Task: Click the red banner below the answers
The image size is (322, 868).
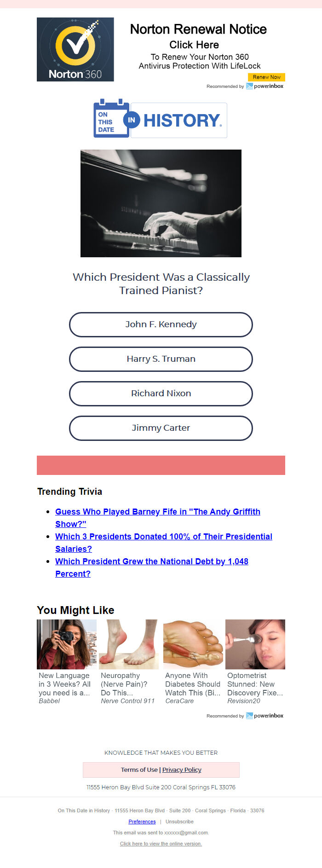Action: [x=161, y=465]
